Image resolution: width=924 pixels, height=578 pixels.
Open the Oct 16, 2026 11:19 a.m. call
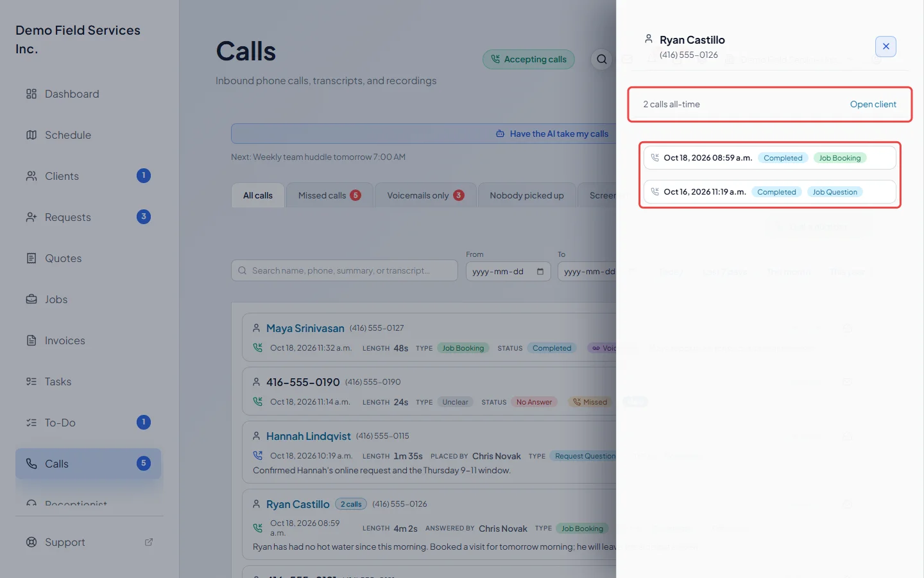pyautogui.click(x=770, y=192)
